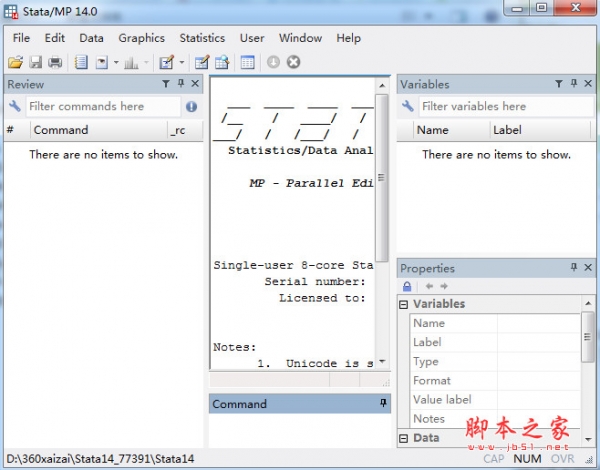The height and width of the screenshot is (470, 600).
Task: Click the working directory path in status bar
Action: (x=100, y=459)
